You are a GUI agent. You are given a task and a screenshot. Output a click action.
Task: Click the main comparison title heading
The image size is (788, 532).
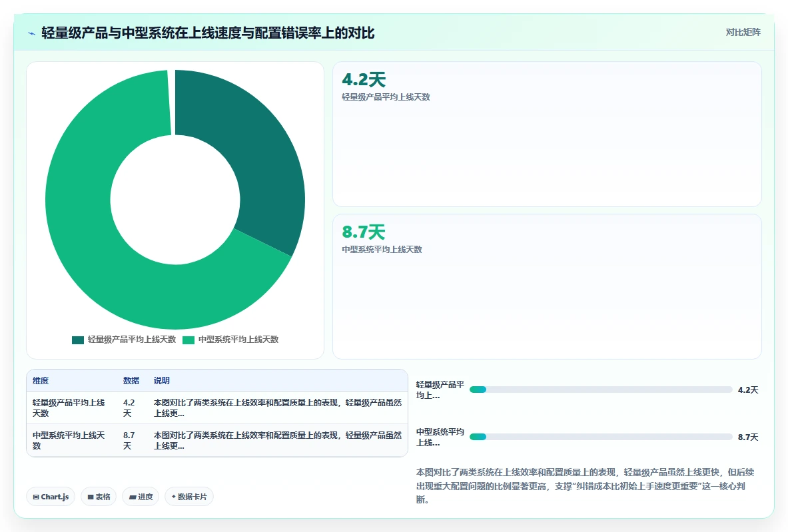(x=208, y=33)
